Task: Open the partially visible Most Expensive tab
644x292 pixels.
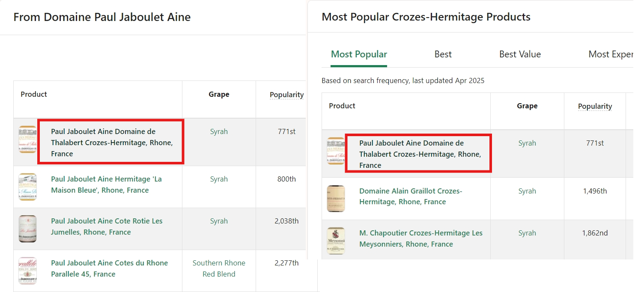Action: click(610, 54)
